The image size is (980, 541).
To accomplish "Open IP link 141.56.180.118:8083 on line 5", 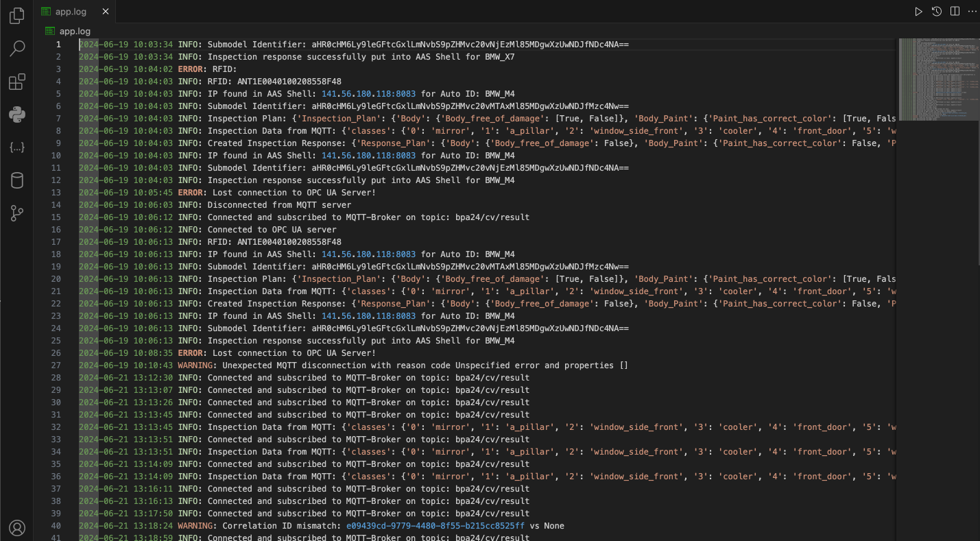I will click(x=368, y=94).
